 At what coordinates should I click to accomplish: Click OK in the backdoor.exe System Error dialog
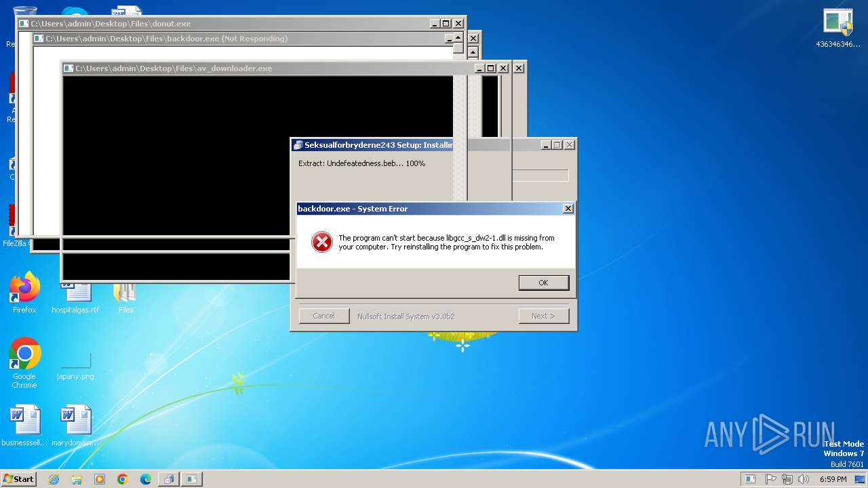(x=543, y=283)
